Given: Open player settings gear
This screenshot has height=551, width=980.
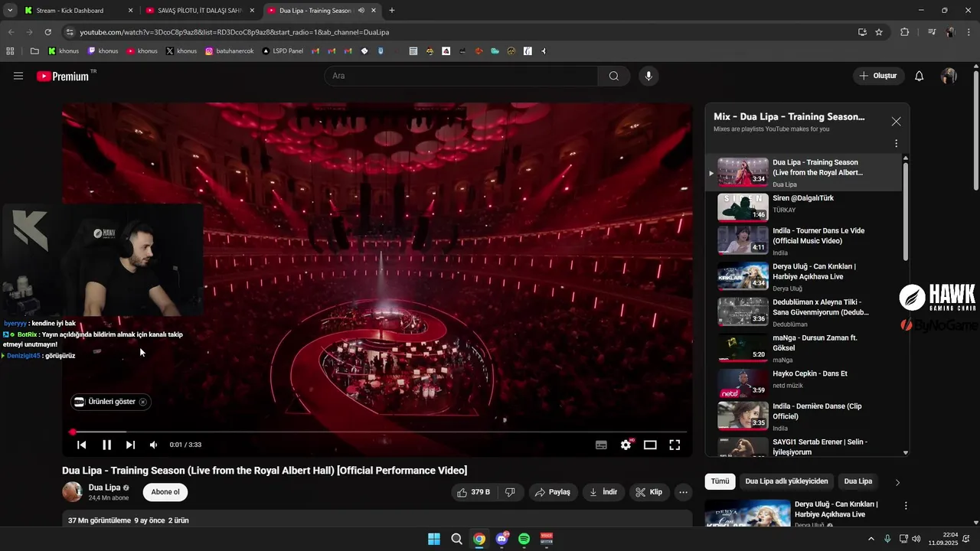Looking at the screenshot, I should pos(626,445).
